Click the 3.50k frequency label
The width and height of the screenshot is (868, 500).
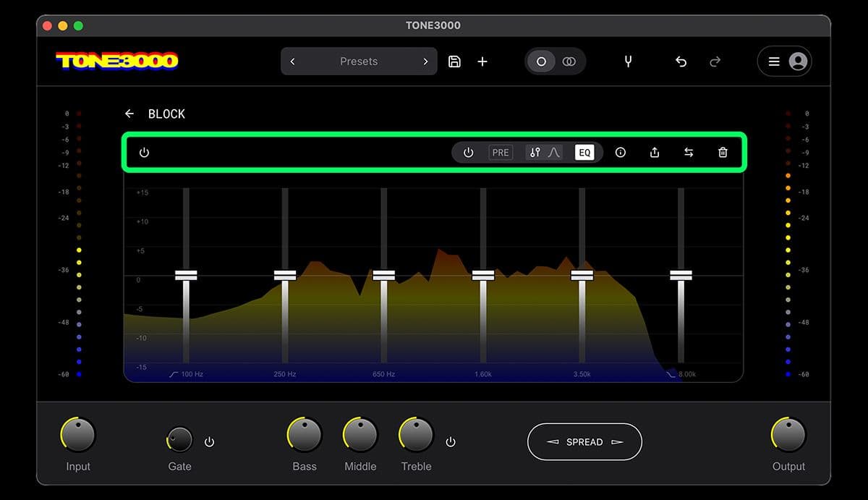(582, 374)
